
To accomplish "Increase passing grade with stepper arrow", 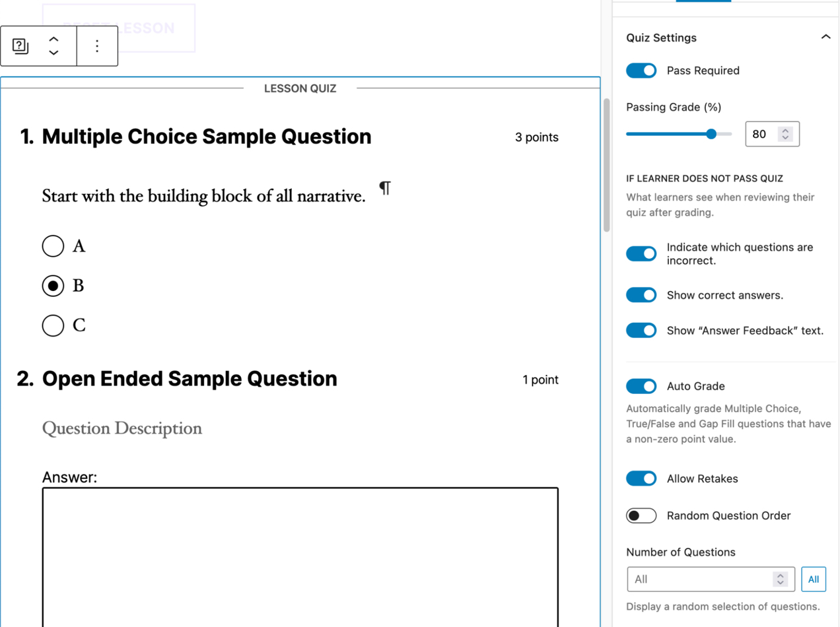I will click(785, 131).
